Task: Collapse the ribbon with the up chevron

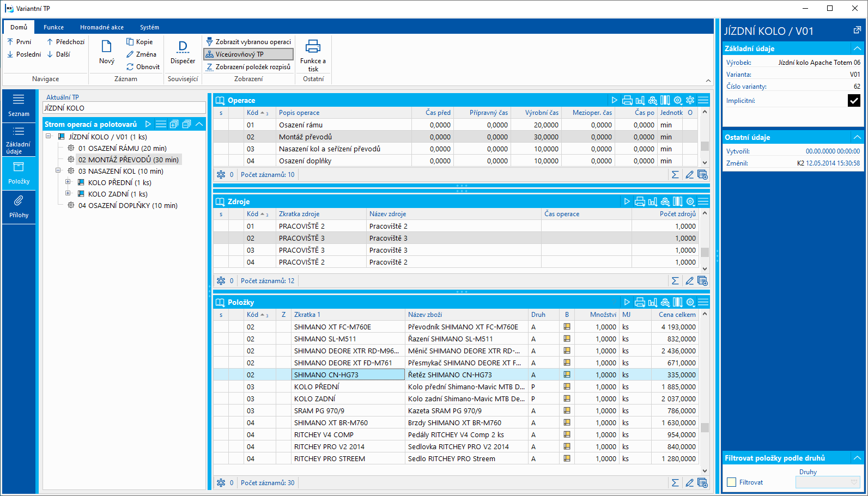Action: 708,81
